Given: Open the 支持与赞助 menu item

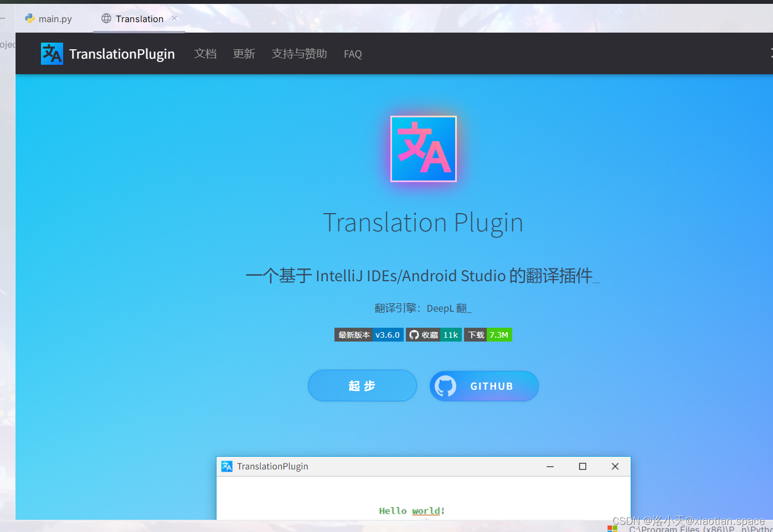Looking at the screenshot, I should [x=300, y=54].
